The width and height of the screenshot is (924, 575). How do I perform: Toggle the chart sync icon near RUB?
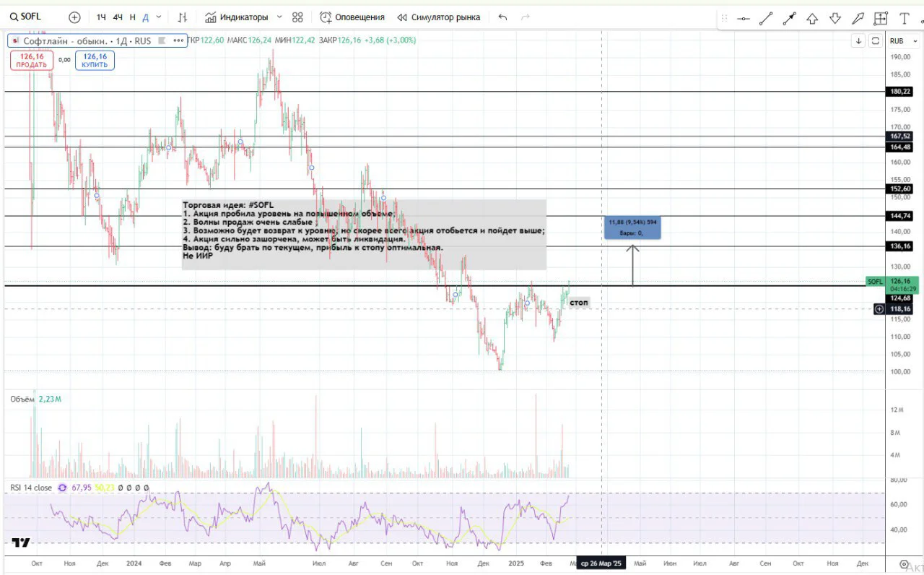[876, 40]
